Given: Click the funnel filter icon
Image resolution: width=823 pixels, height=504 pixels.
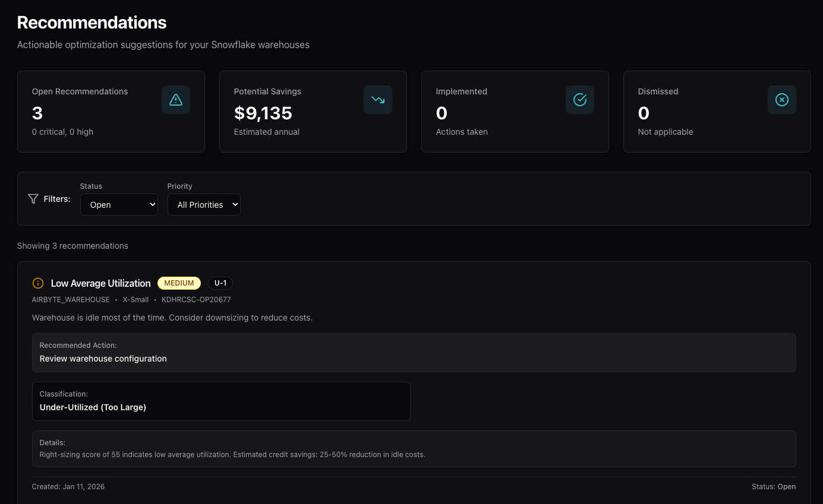Looking at the screenshot, I should 33,199.
